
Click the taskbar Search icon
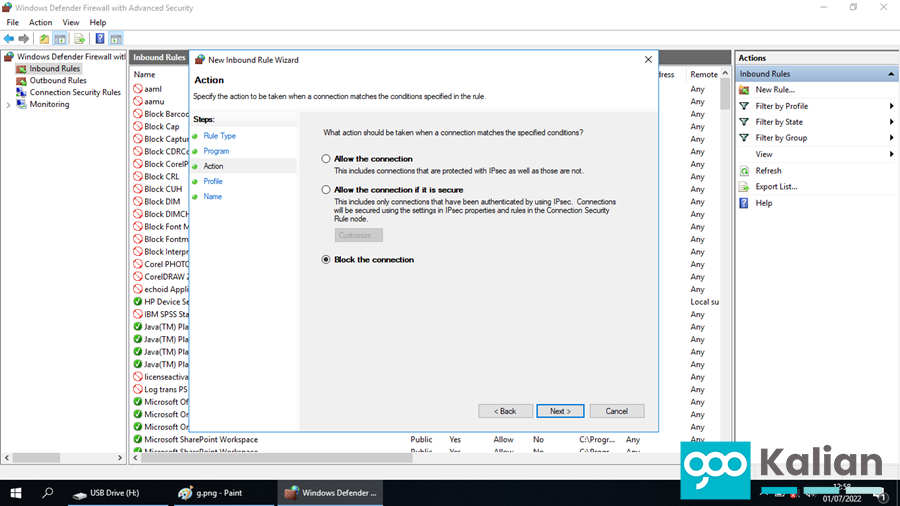pyautogui.click(x=48, y=493)
